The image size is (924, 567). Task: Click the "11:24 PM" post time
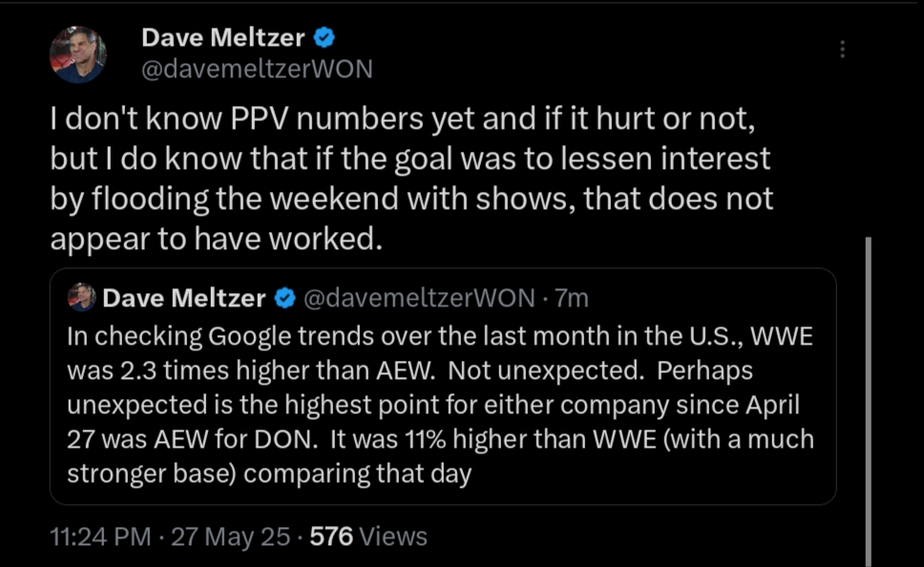point(100,536)
